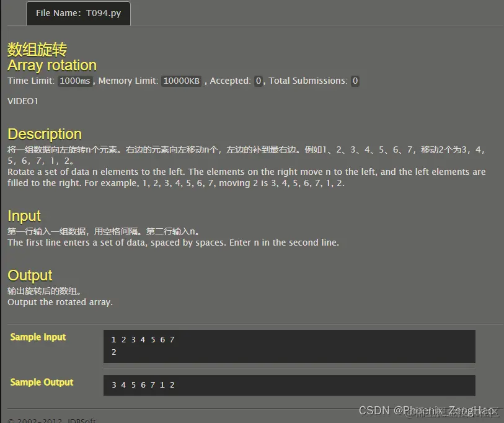504x423 pixels.
Task: Click the text 'Output the rotated array.'
Action: click(x=60, y=303)
